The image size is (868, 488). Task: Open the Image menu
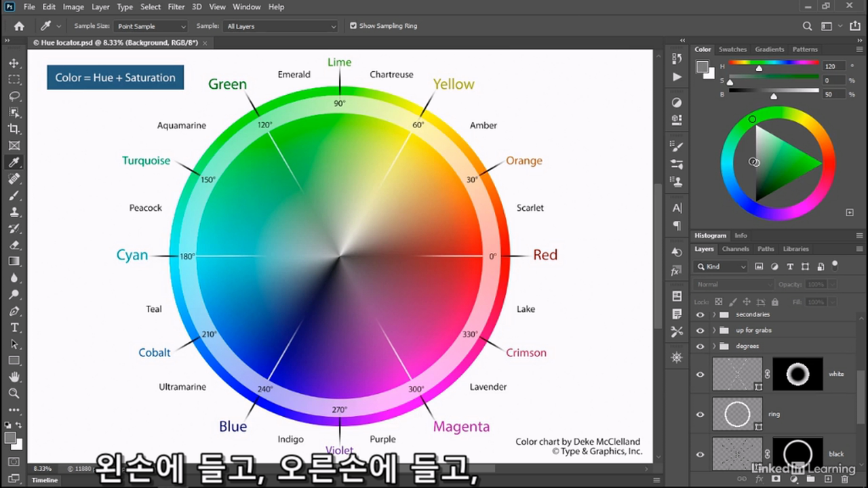(73, 7)
